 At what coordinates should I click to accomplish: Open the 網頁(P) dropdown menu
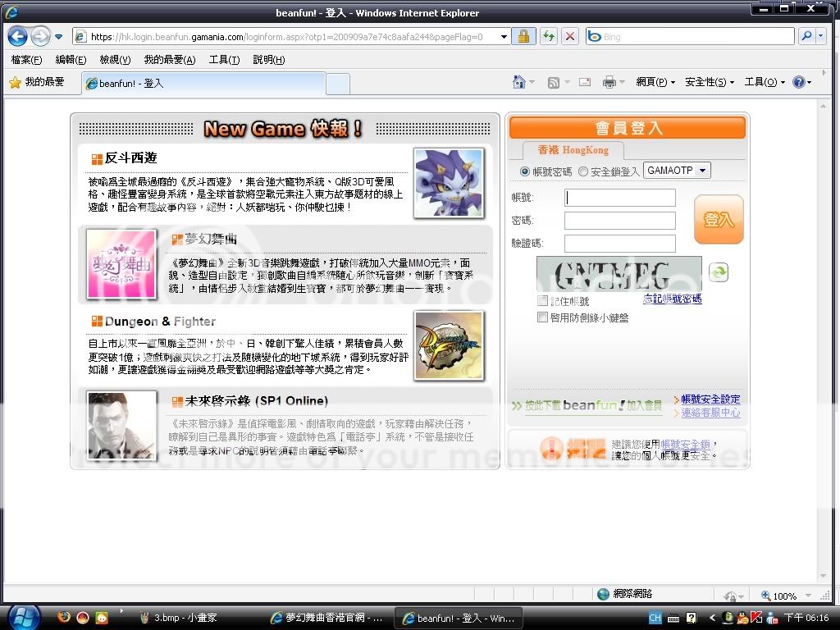[655, 82]
